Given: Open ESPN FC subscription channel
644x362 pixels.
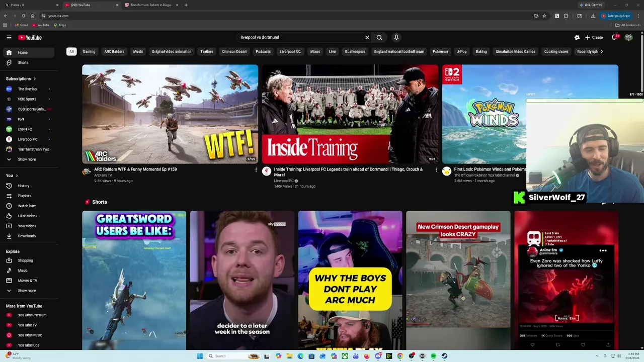Looking at the screenshot, I should point(30,129).
